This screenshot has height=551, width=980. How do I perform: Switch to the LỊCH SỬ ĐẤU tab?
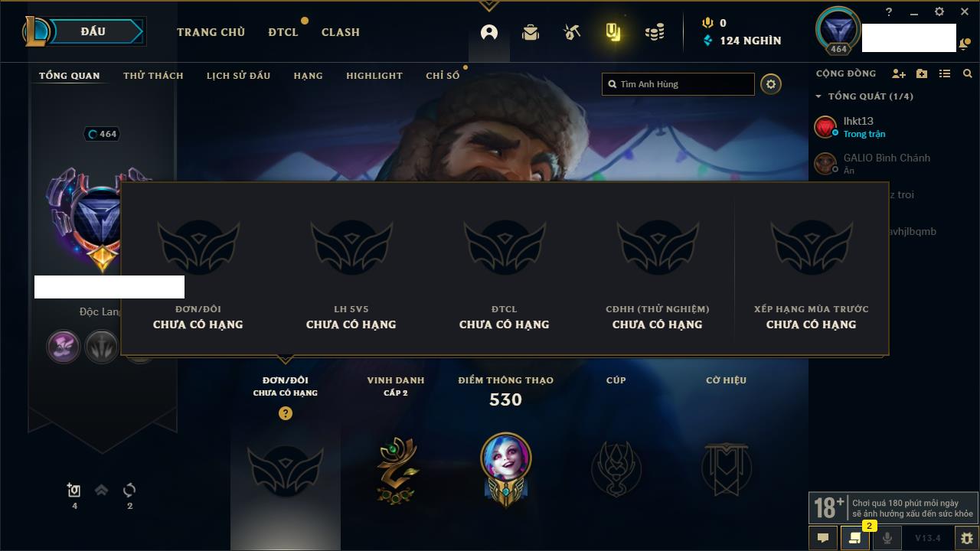click(238, 76)
